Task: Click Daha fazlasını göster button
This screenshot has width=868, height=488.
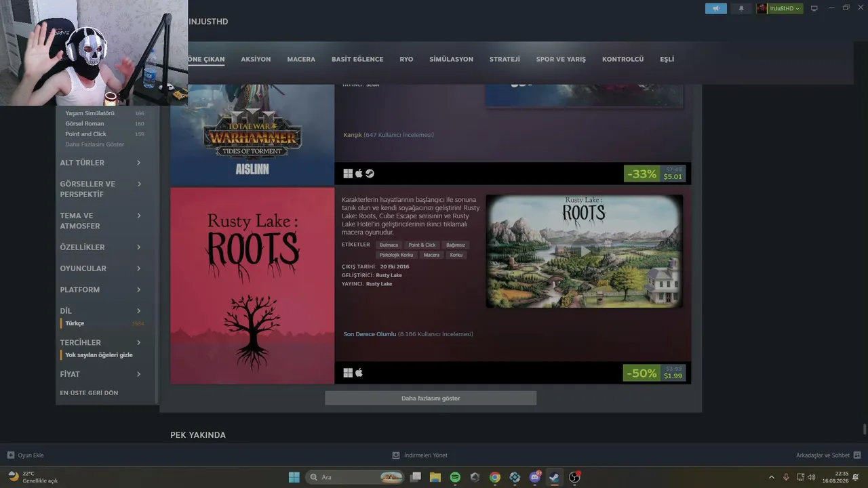Action: 431,399
